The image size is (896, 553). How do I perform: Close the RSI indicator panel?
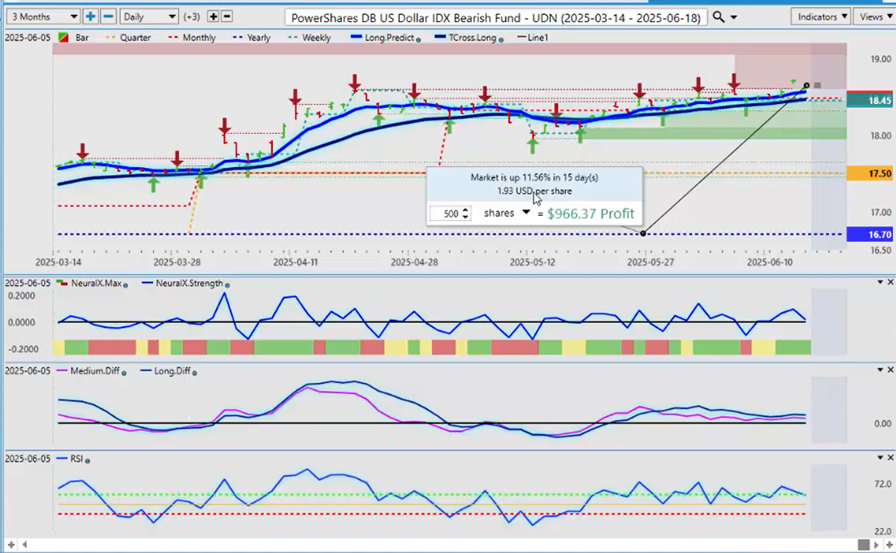[890, 458]
